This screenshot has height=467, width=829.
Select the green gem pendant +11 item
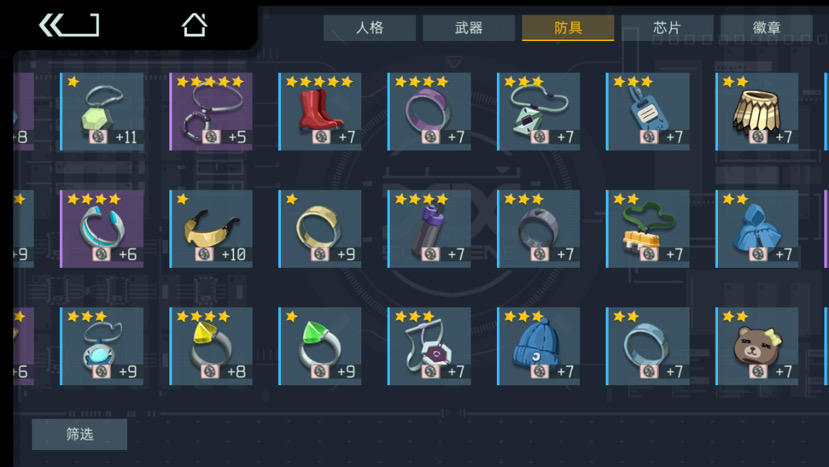102,112
